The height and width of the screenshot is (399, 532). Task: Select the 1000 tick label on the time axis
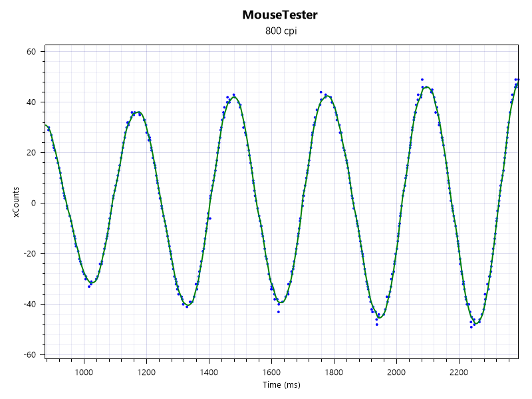[x=84, y=372]
